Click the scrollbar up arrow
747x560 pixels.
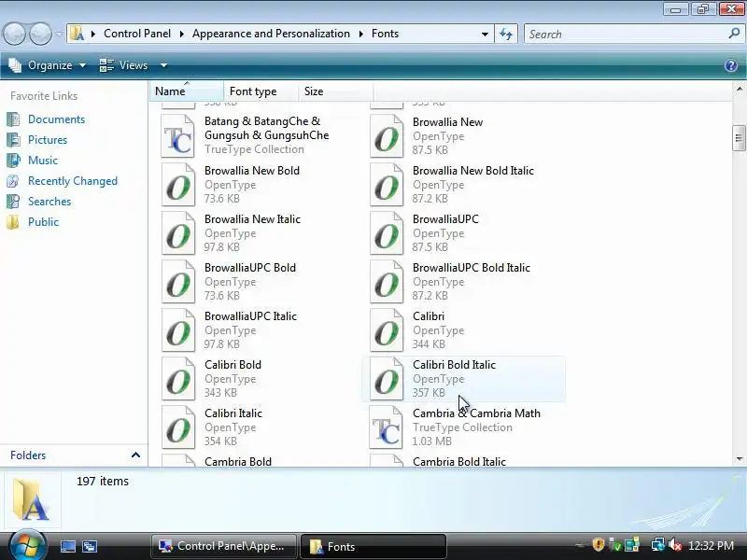tap(740, 89)
